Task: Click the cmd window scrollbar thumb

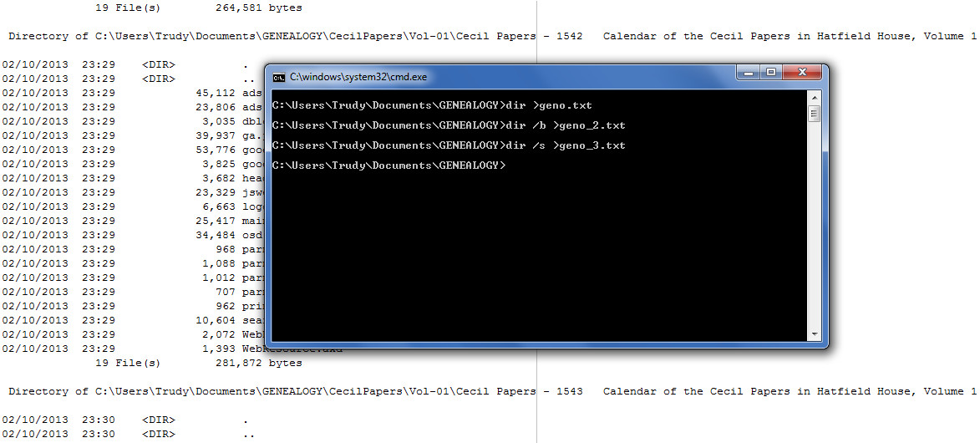Action: click(814, 113)
